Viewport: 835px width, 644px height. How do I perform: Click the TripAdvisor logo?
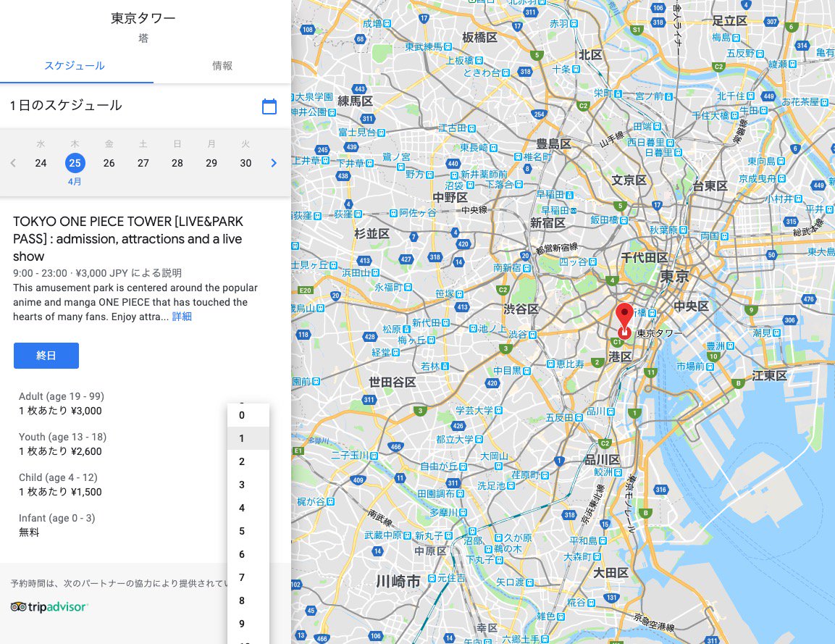click(49, 607)
